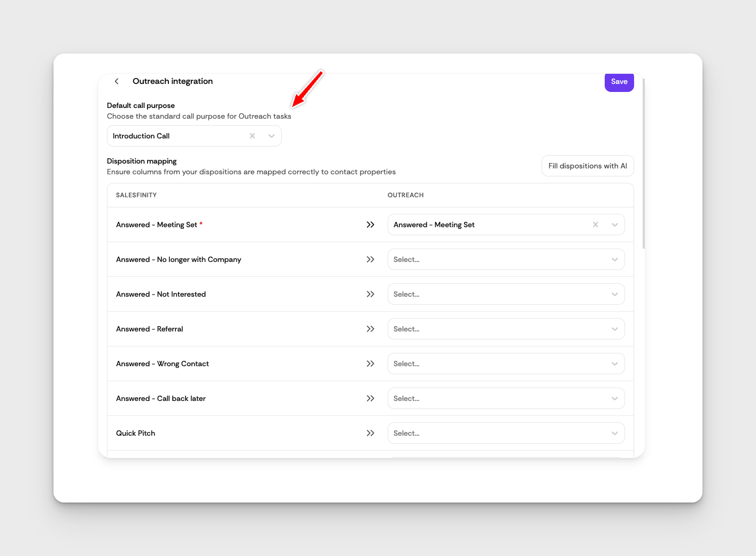Click the Default call purpose label
Image resolution: width=756 pixels, height=556 pixels.
pyautogui.click(x=141, y=105)
